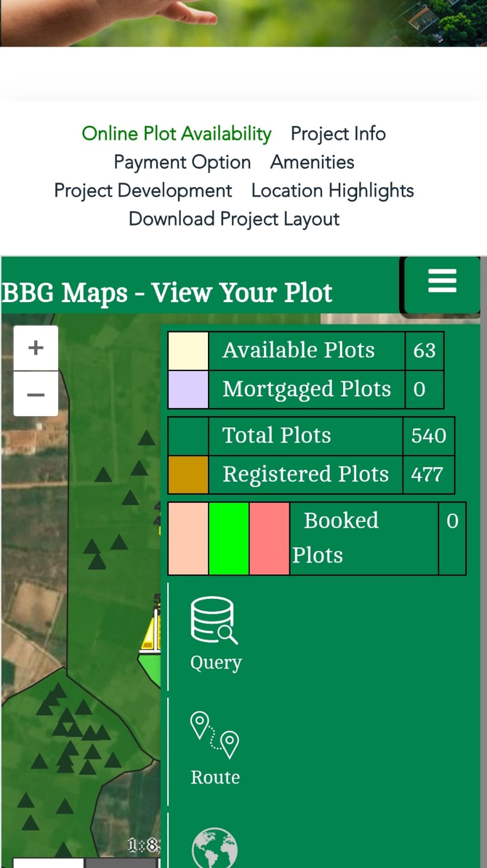Click the Available Plots count 63
487x868 pixels.
425,351
